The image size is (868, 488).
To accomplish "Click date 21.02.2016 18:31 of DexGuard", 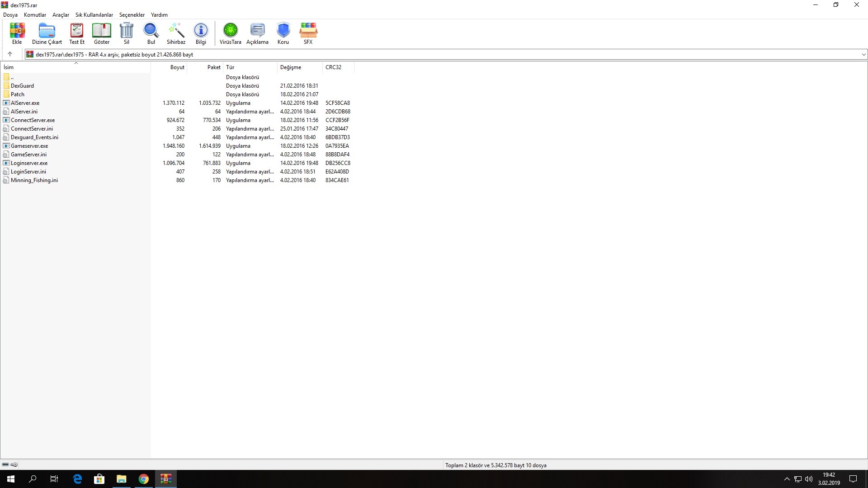I will (x=299, y=86).
